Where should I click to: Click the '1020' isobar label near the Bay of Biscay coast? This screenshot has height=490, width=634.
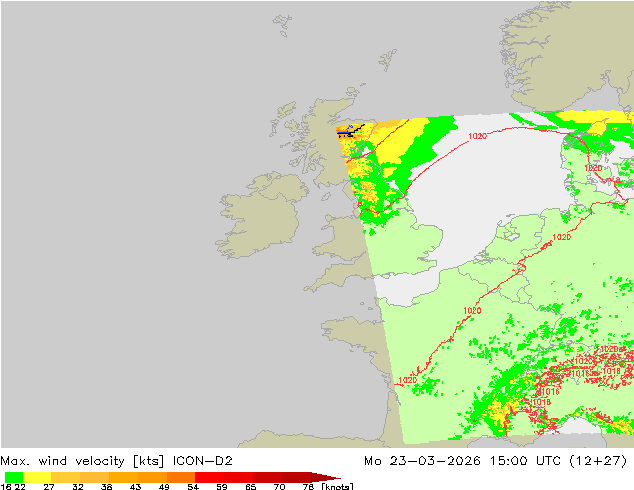(x=408, y=380)
